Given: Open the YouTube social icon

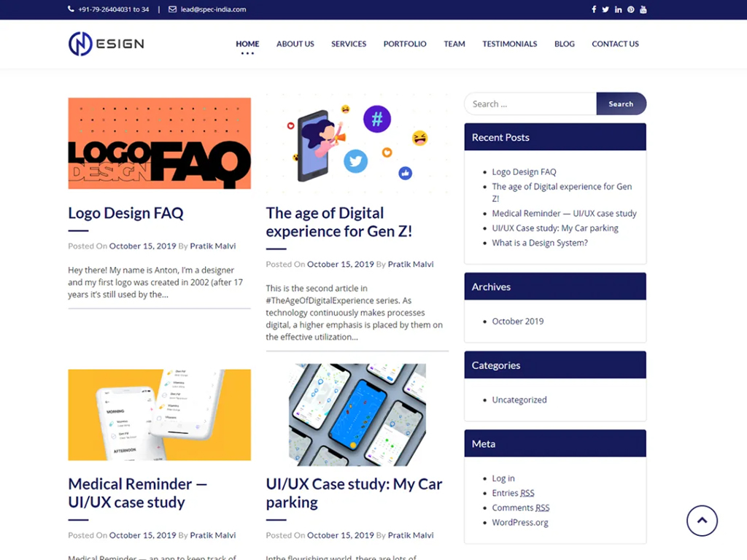Looking at the screenshot, I should [643, 9].
